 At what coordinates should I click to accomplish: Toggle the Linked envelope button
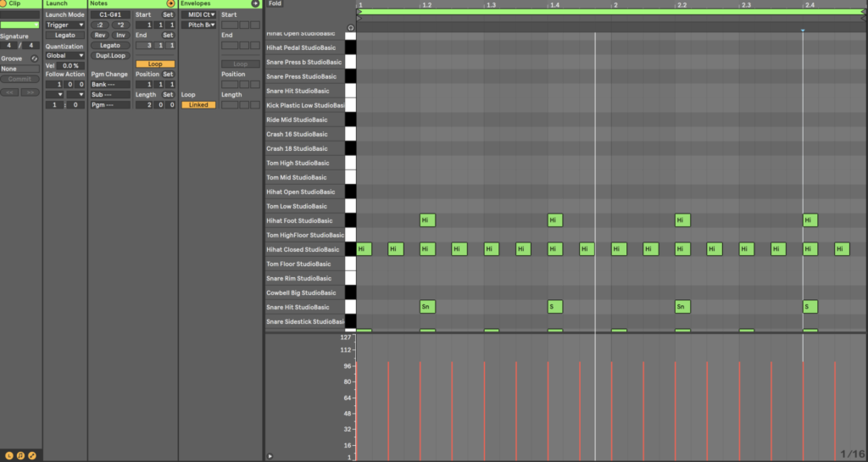[x=198, y=105]
